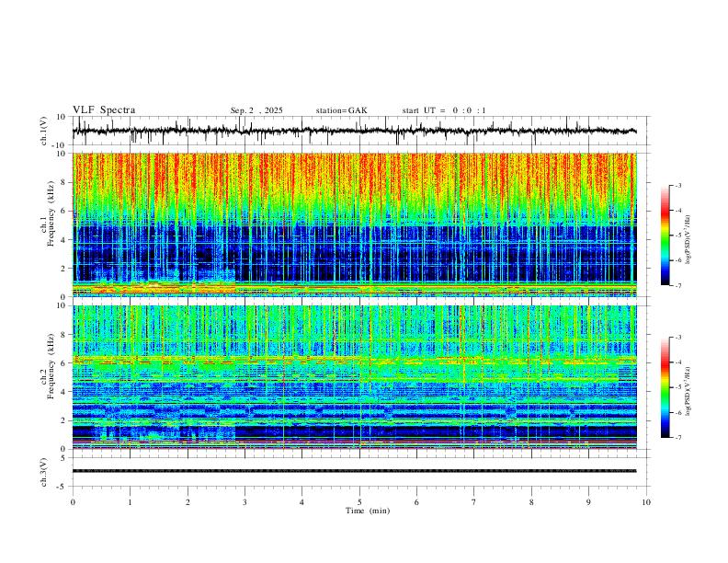This screenshot has width=728, height=563.
Task: Click the "ch.1(V)" axis label
Action: pos(44,131)
